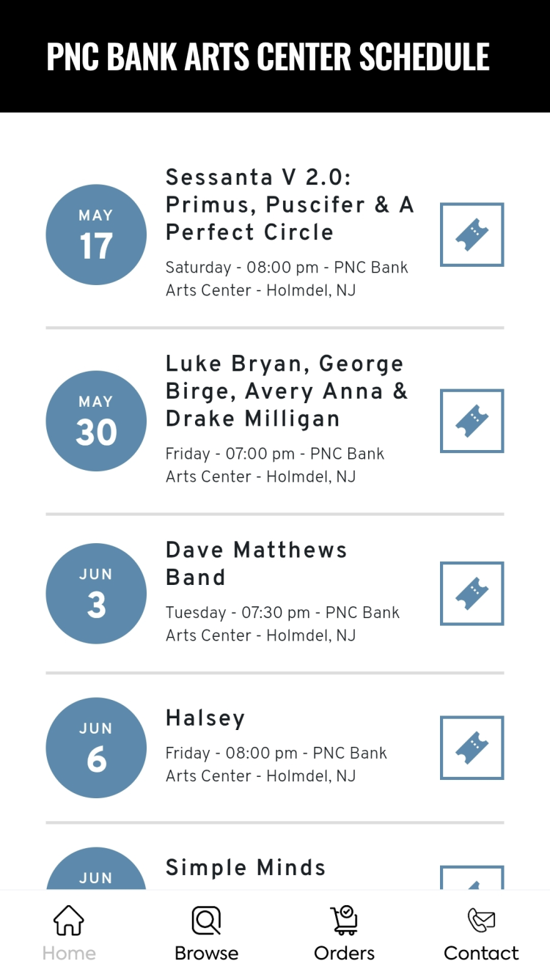The image size is (550, 980).
Task: Open Luke Bryan, George Birge event title
Action: pyautogui.click(x=286, y=391)
